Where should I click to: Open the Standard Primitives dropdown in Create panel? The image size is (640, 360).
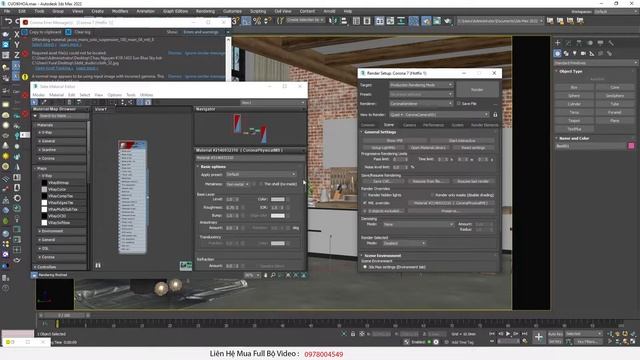(x=596, y=63)
